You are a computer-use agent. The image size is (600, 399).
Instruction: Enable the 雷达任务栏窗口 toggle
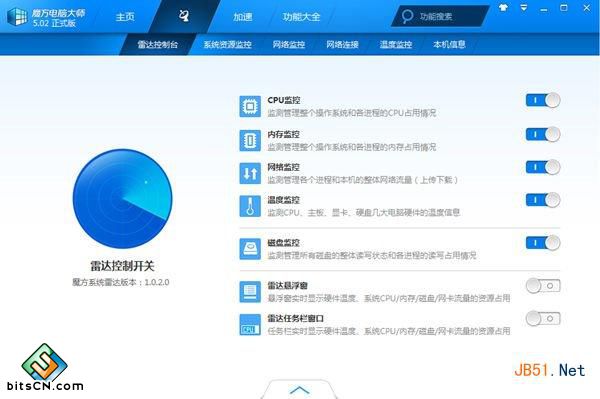(543, 319)
